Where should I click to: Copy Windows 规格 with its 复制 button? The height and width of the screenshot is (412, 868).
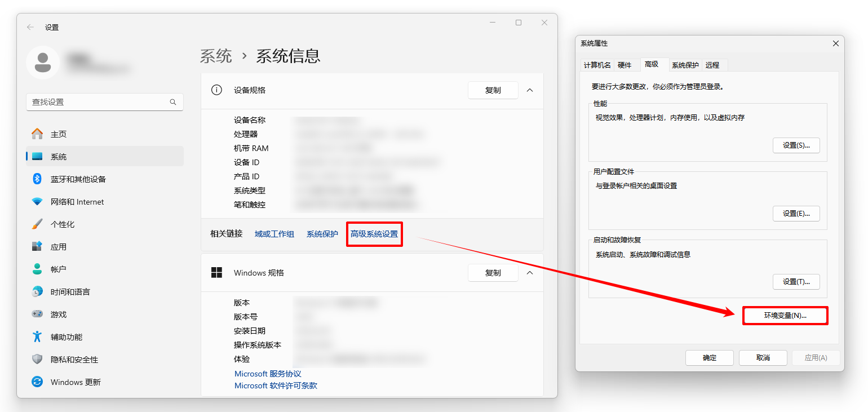(x=493, y=273)
